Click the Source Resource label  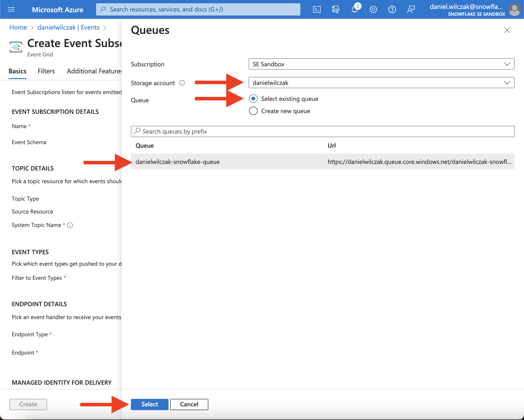point(32,212)
